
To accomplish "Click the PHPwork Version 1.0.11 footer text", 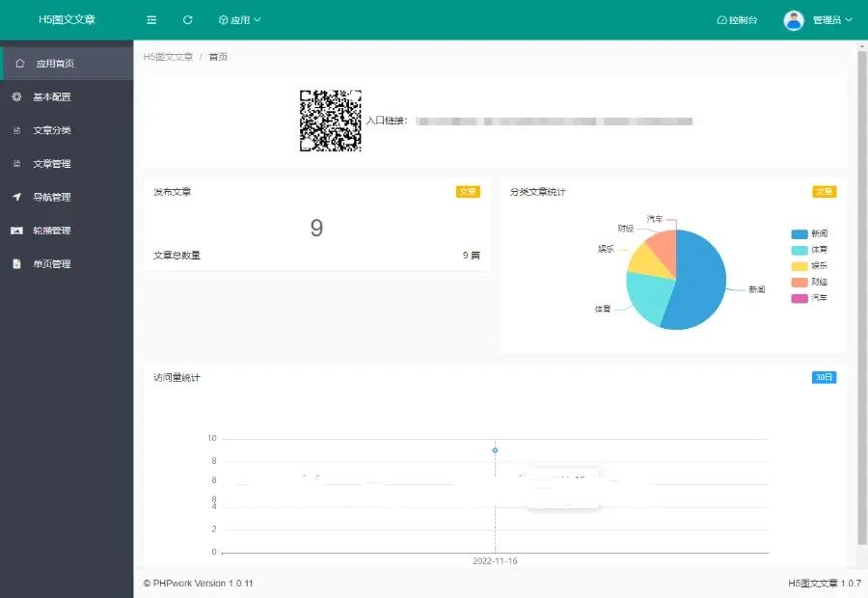I will pyautogui.click(x=198, y=583).
